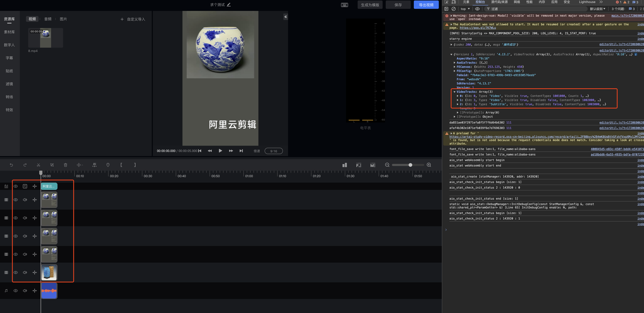Screen dimensions: 644x313
Task: Clear the DevTools console
Action: point(453,9)
